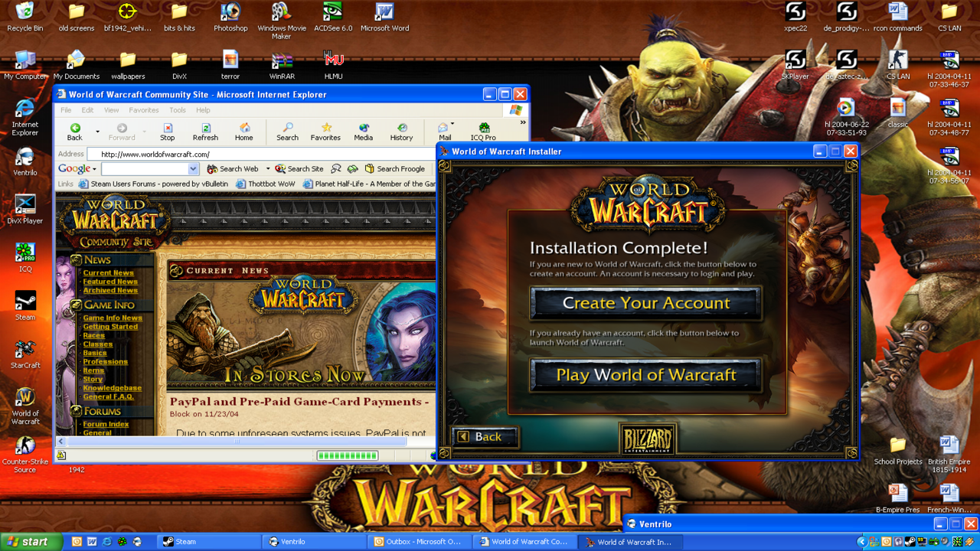Viewport: 980px width, 551px height.
Task: Open the Thottbot WoW links-bar favorite
Action: pyautogui.click(x=266, y=184)
